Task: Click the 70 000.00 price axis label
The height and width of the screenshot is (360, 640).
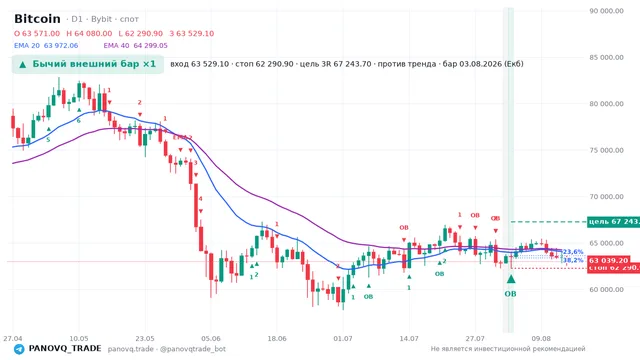Action: click(x=607, y=197)
